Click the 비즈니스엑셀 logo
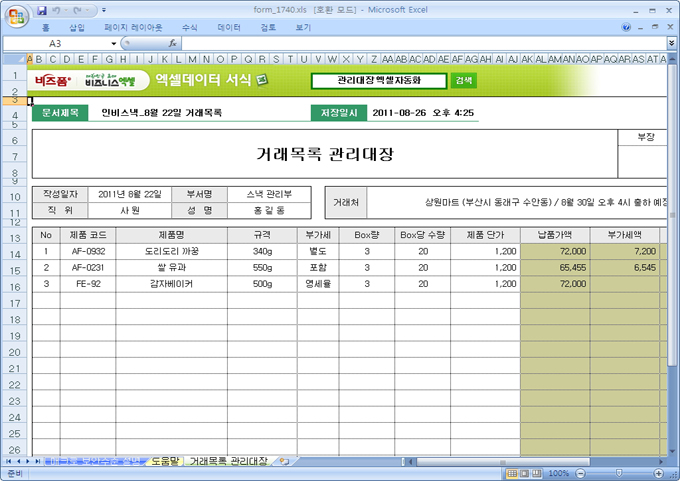Screen dimensions: 680x481 coord(110,80)
